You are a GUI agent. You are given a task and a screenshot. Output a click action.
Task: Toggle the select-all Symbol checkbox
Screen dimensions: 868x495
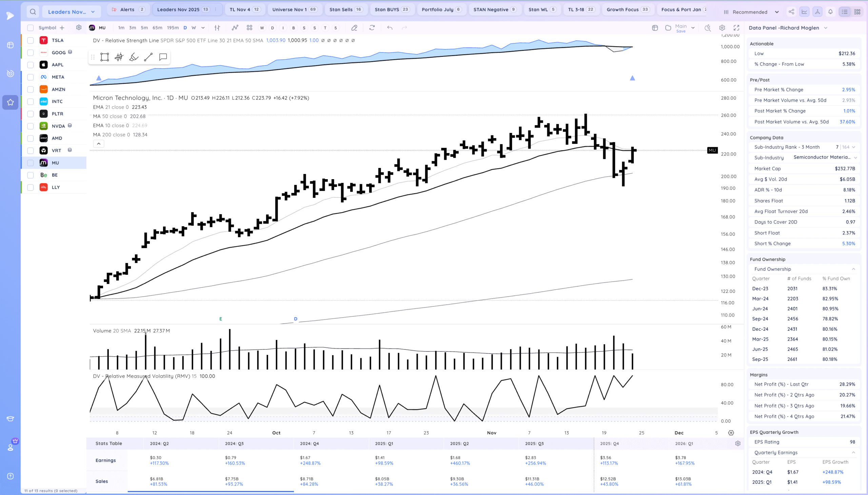[x=31, y=28]
